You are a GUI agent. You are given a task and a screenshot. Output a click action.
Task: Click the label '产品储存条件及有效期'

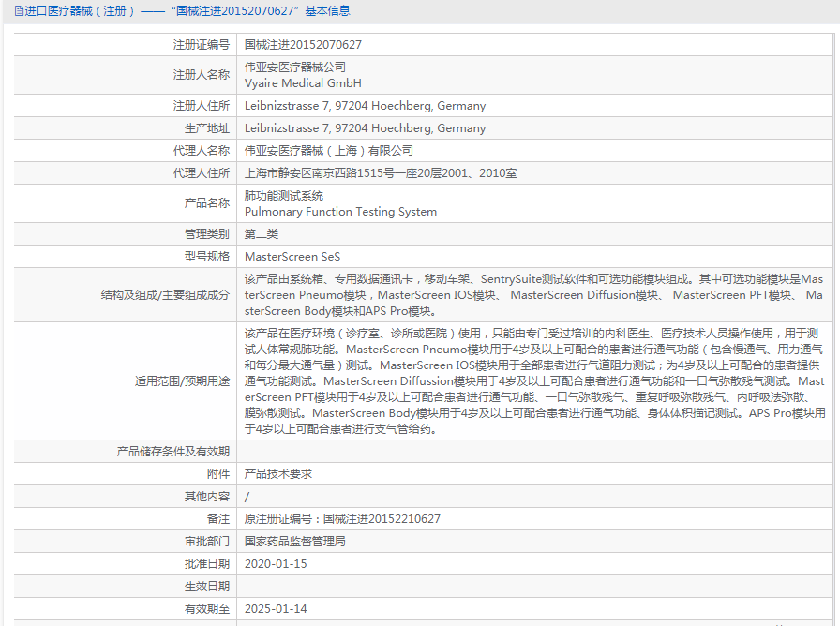point(173,452)
